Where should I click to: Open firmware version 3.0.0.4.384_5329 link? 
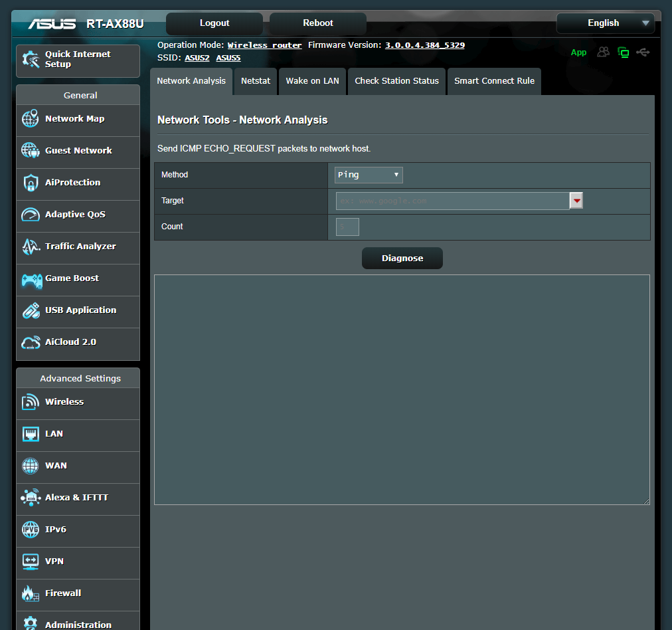(425, 45)
